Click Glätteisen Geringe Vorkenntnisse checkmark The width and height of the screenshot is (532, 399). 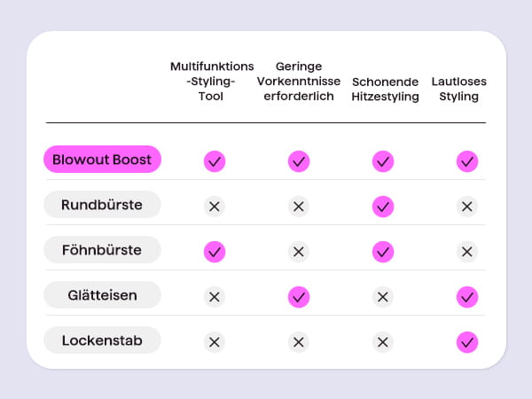[x=299, y=297]
